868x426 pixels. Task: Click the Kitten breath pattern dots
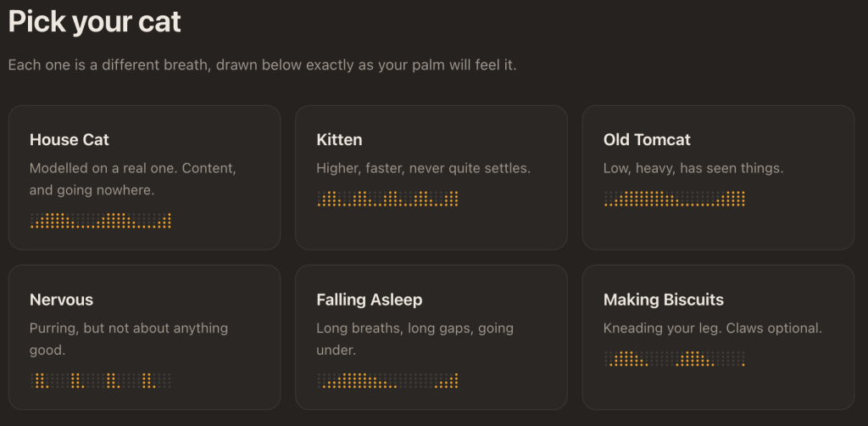(387, 199)
